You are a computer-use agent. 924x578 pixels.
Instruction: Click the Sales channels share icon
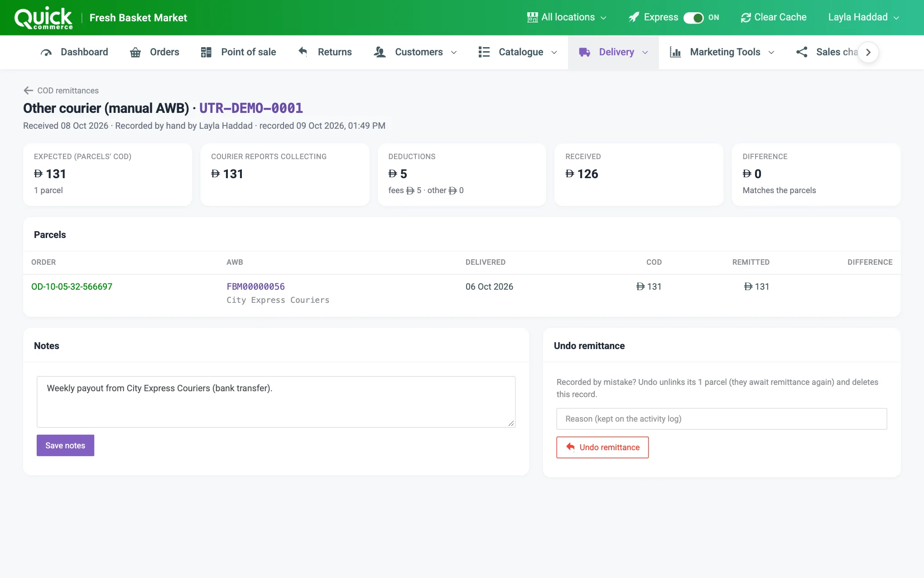click(802, 52)
